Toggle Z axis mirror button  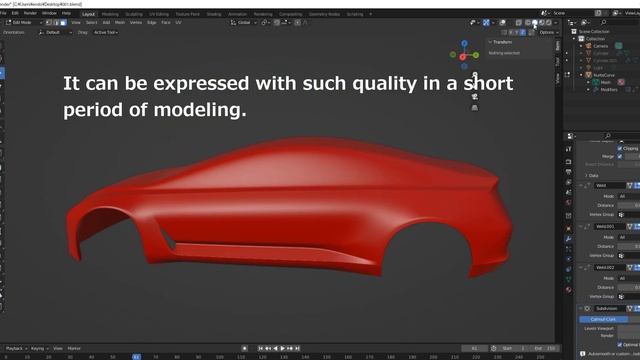pyautogui.click(x=523, y=32)
